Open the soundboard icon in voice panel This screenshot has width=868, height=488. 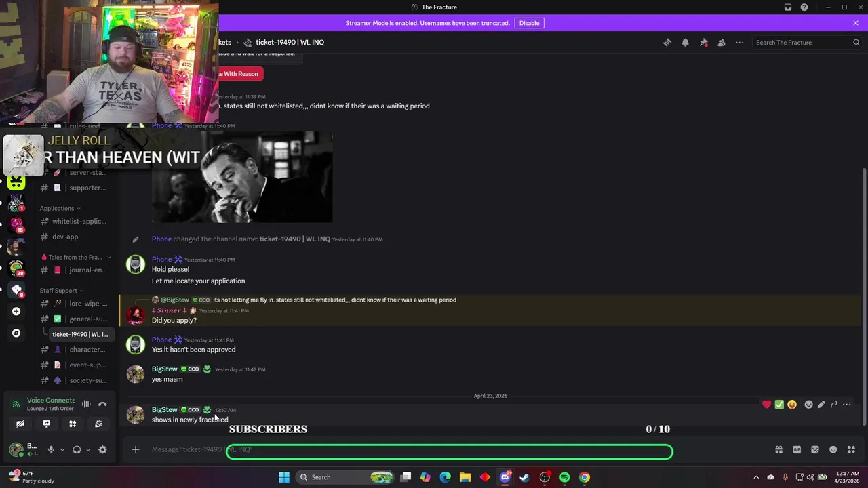[98, 424]
